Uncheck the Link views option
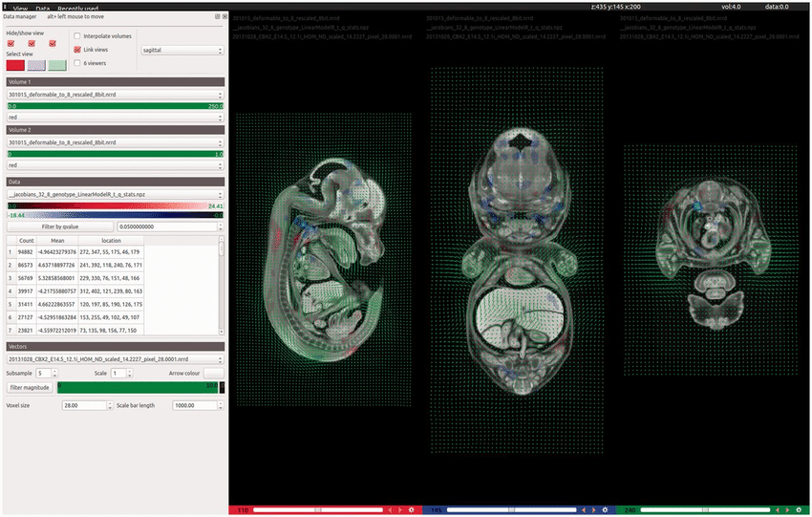The height and width of the screenshot is (517, 812). coord(77,49)
